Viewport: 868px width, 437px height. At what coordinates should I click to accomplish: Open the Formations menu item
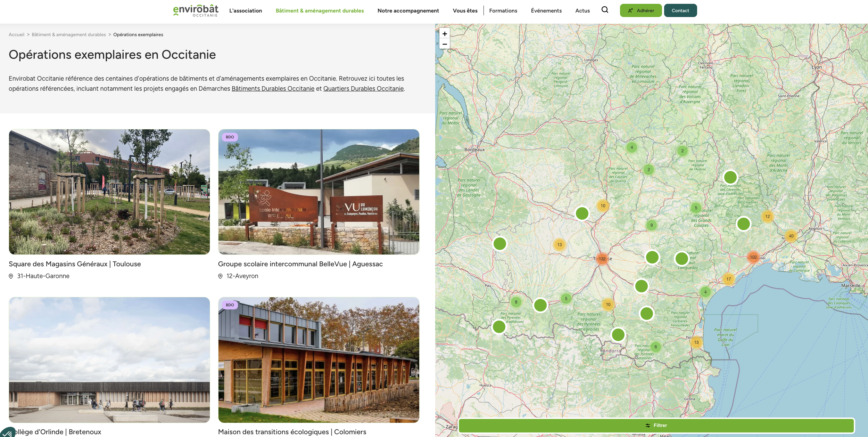[x=503, y=11]
